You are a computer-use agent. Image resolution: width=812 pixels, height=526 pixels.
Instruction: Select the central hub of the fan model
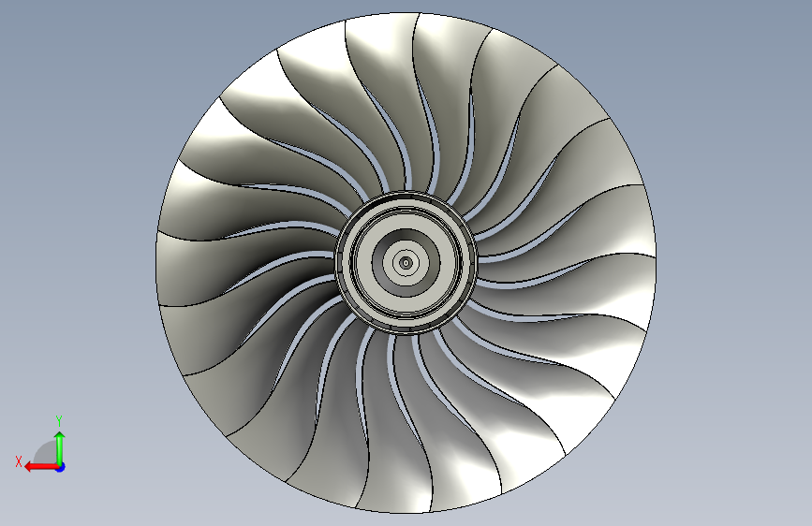click(406, 262)
